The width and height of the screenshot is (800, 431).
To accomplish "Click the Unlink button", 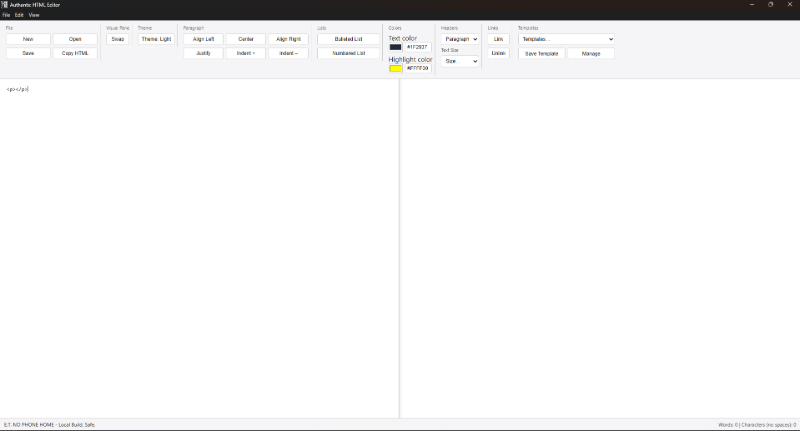I will (x=498, y=53).
